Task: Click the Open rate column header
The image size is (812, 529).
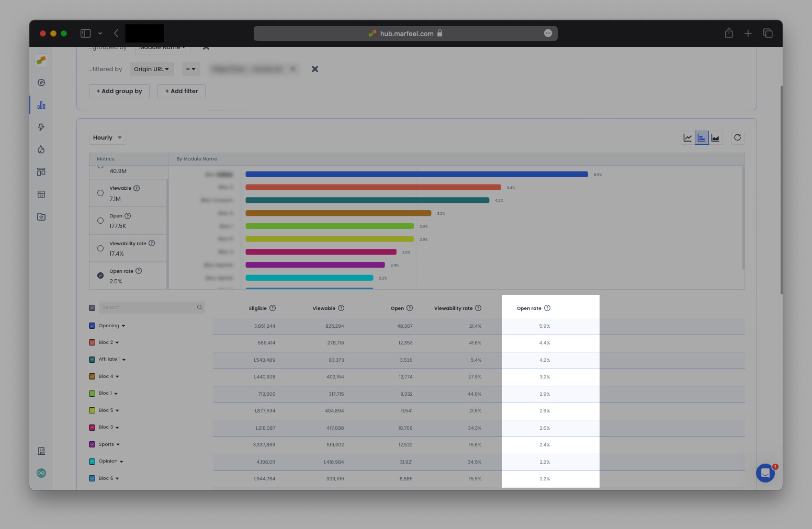Action: click(x=529, y=308)
